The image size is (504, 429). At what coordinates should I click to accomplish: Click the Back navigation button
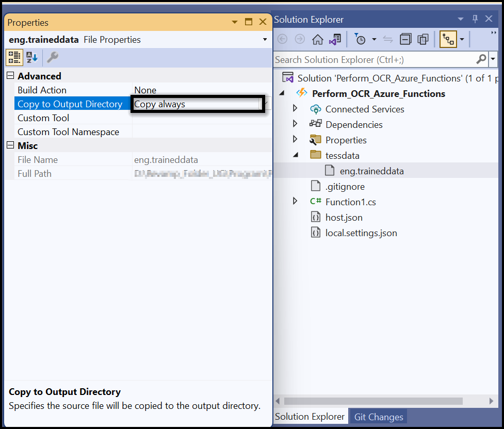click(282, 39)
